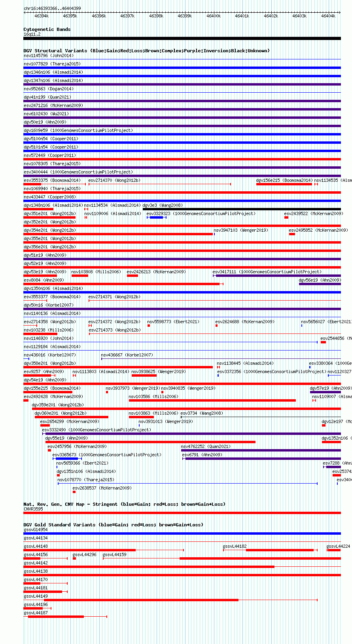Select the black 16q11.2 band bar
Viewport: 352px width, 644px height.
182,38
